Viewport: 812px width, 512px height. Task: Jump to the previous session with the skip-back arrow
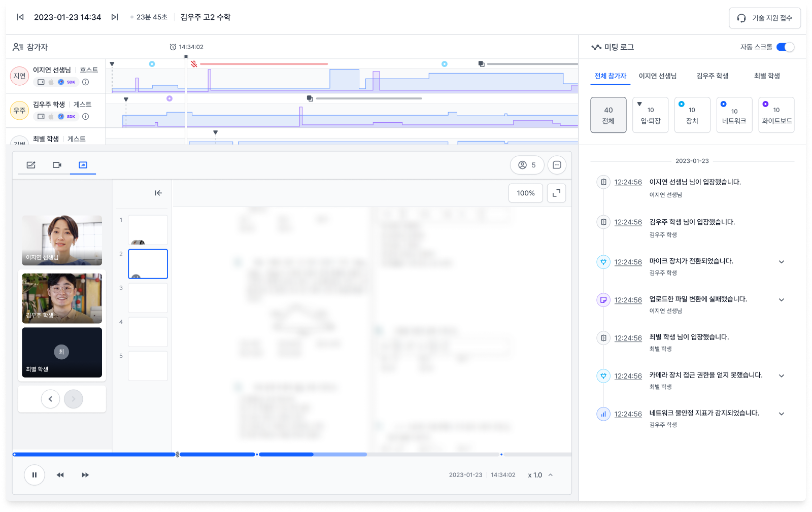click(x=20, y=17)
